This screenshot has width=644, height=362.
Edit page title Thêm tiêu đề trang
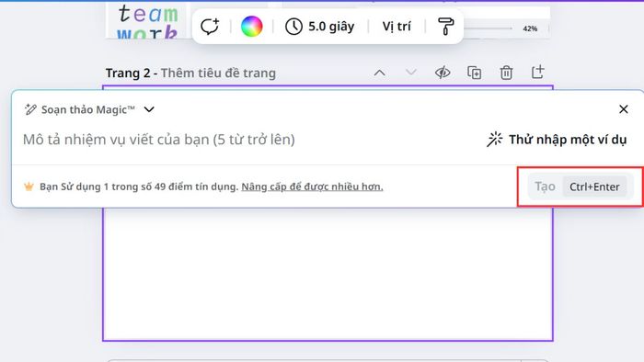tap(218, 73)
